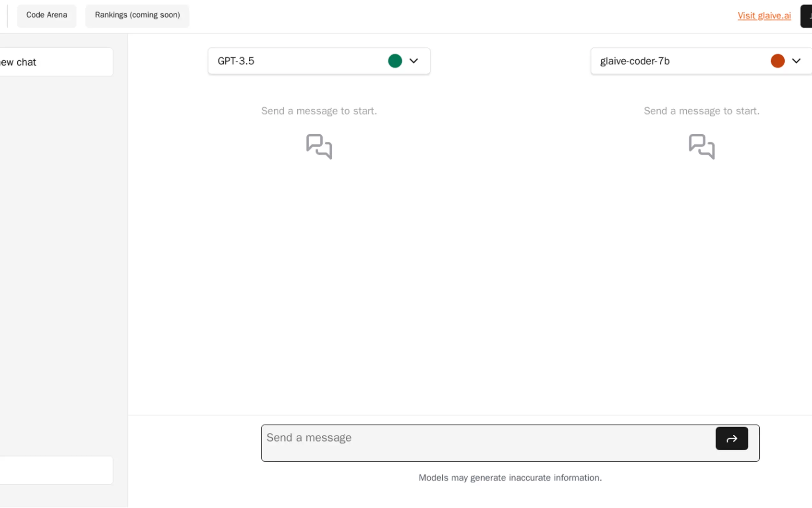
Task: Expand the glaive-coder-7b chevron arrow
Action: pyautogui.click(x=796, y=61)
